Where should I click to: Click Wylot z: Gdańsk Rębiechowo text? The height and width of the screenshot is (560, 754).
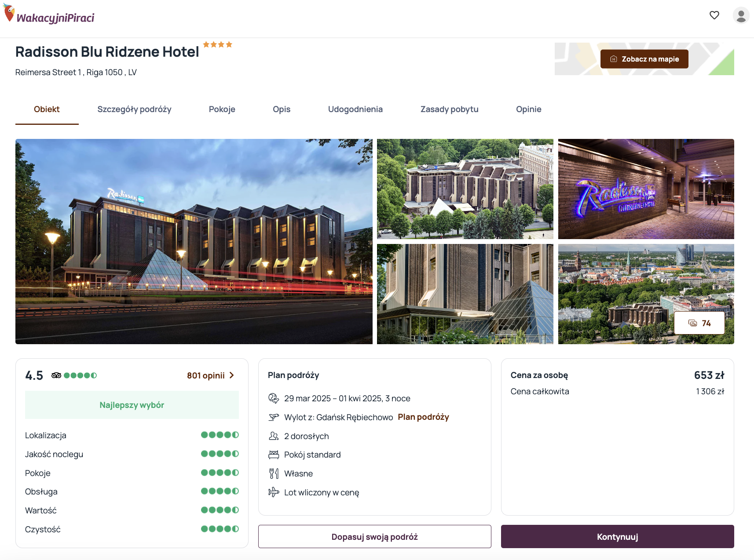339,417
